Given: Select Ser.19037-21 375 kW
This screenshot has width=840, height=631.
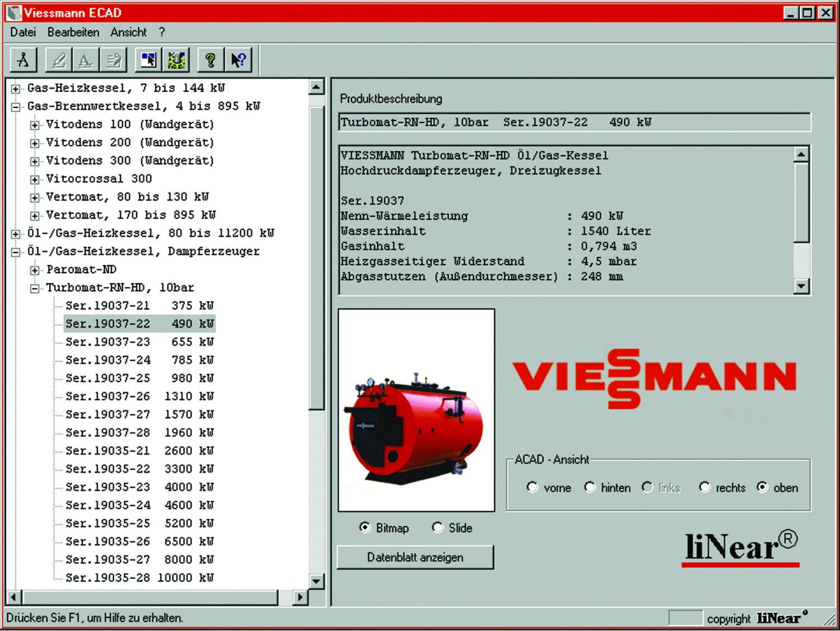Looking at the screenshot, I should [x=139, y=306].
